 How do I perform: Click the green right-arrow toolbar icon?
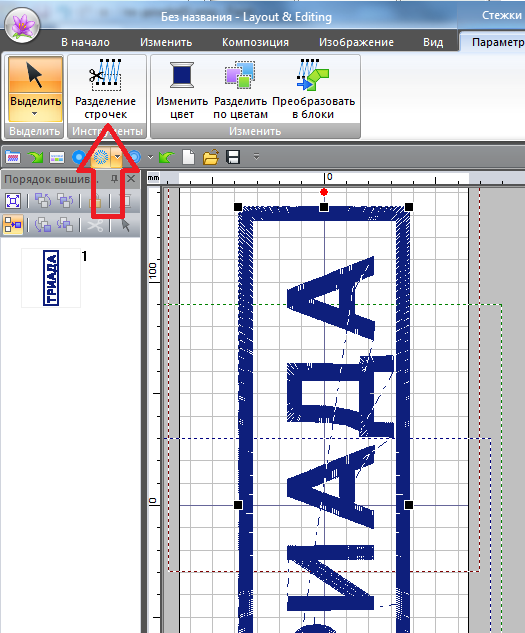pyautogui.click(x=36, y=157)
